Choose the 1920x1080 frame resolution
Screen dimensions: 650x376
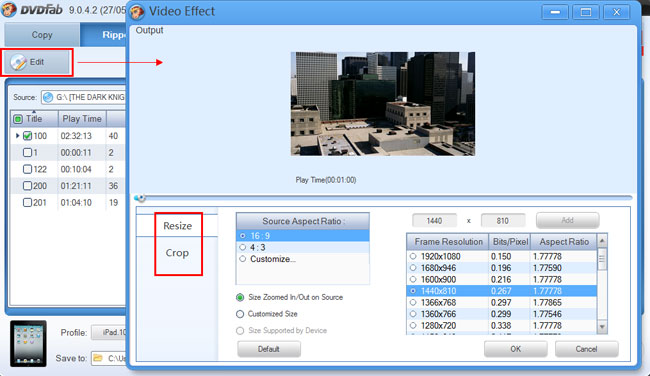pos(413,256)
